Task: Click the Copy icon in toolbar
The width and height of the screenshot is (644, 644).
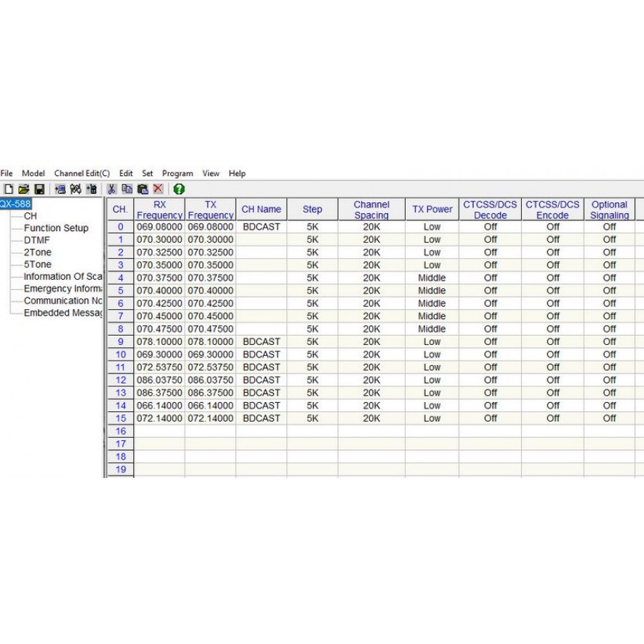Action: 127,189
